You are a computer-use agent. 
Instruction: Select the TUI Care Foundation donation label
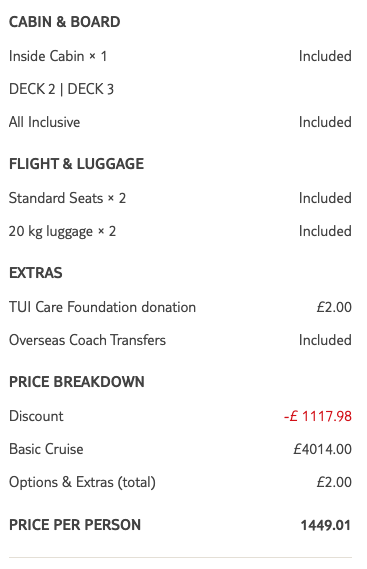[x=102, y=307]
